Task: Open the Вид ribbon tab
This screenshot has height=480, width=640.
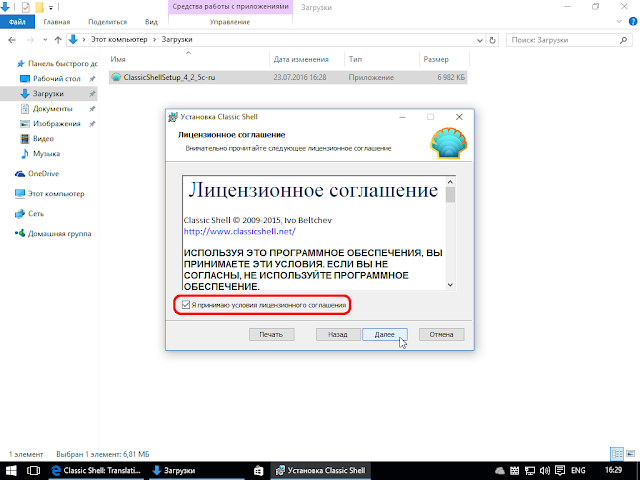Action: pyautogui.click(x=151, y=22)
